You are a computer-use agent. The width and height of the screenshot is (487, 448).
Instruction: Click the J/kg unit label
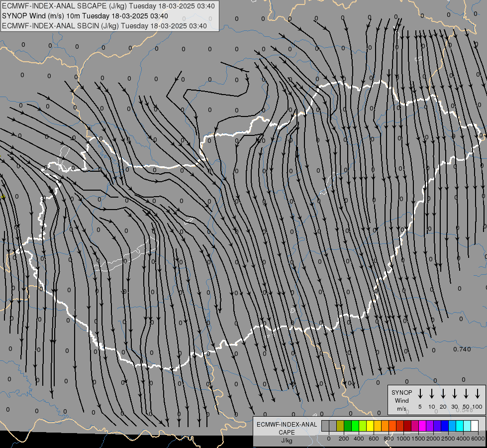[287, 441]
